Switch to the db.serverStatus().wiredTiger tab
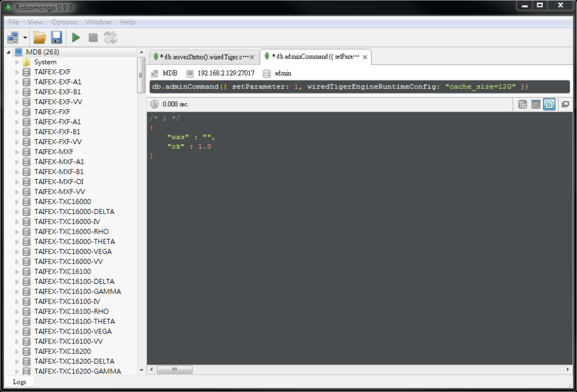Viewport: 577px width, 392px height. tap(203, 57)
